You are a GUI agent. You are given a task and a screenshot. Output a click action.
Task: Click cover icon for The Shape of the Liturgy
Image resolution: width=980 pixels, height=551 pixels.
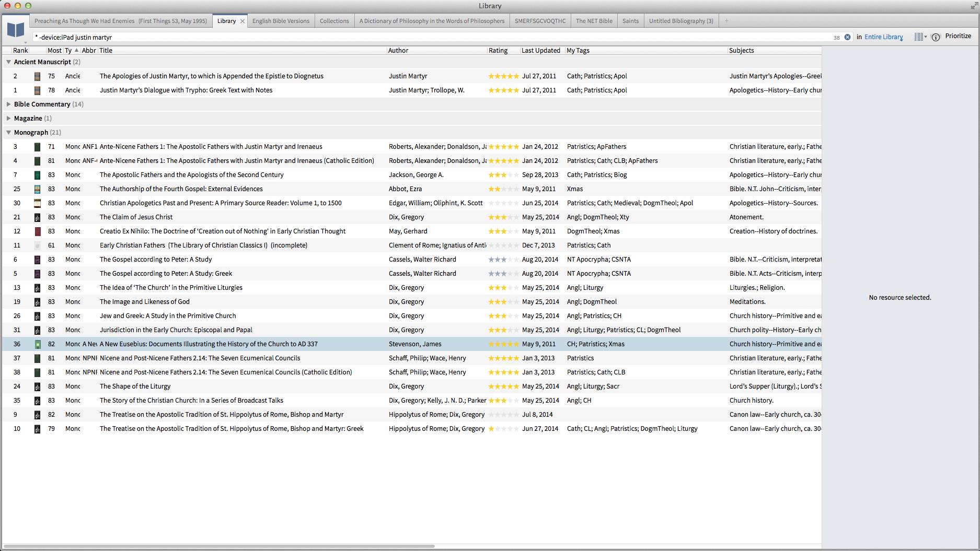pyautogui.click(x=37, y=386)
